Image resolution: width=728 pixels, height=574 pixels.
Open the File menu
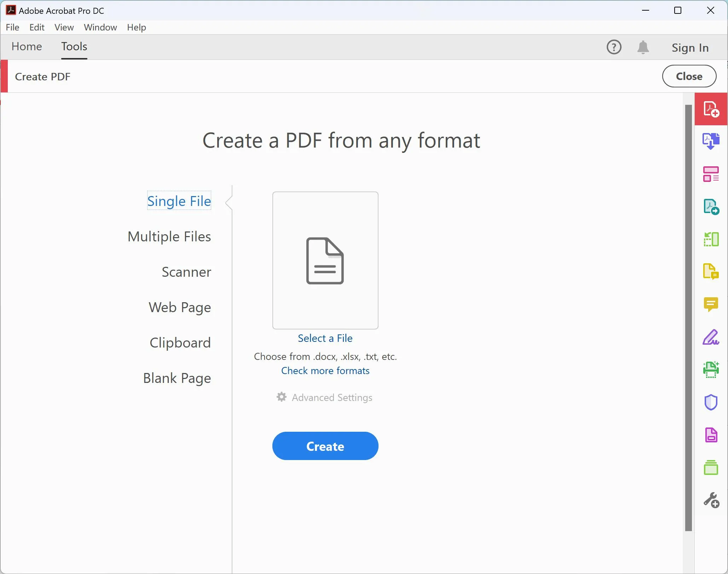coord(12,27)
